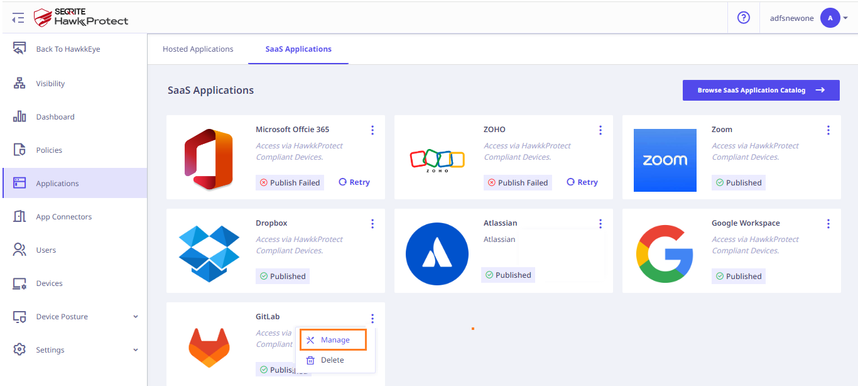
Task: Open Atlassian card three-dot menu
Action: [600, 223]
